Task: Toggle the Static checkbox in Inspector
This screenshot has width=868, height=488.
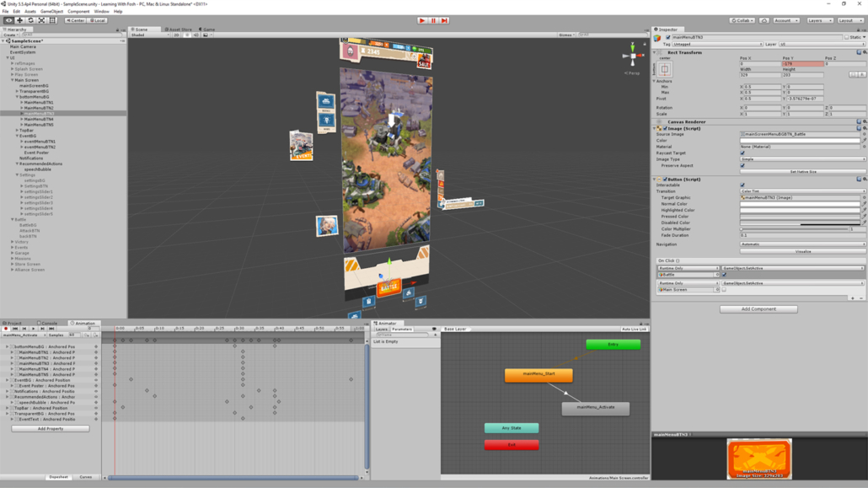Action: pyautogui.click(x=846, y=37)
